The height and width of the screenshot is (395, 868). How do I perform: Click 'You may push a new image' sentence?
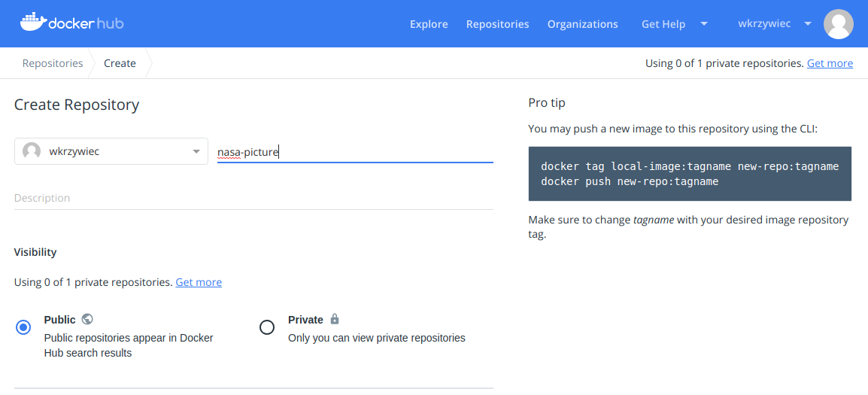point(672,129)
